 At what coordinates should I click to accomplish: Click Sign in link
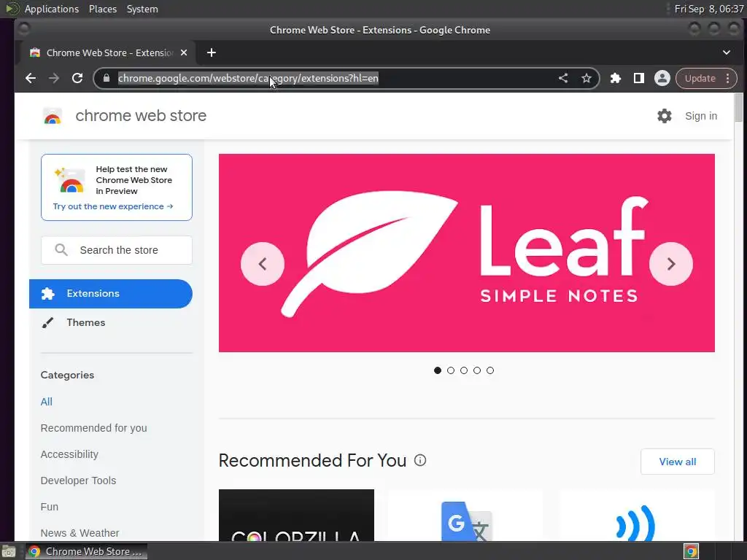701,116
